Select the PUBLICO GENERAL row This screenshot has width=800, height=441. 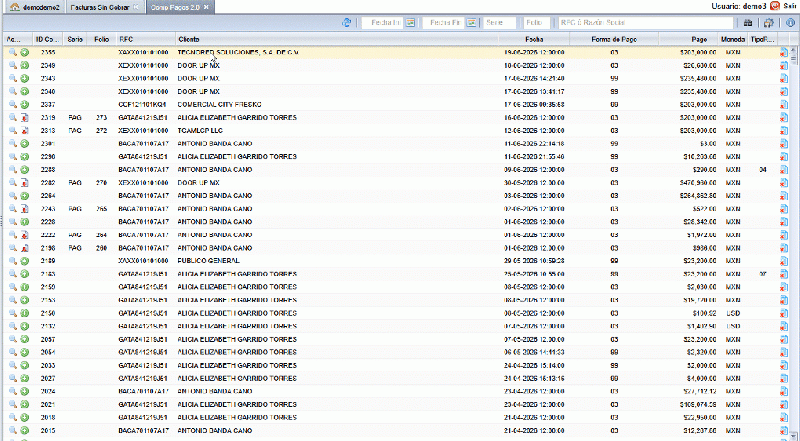tap(396, 261)
